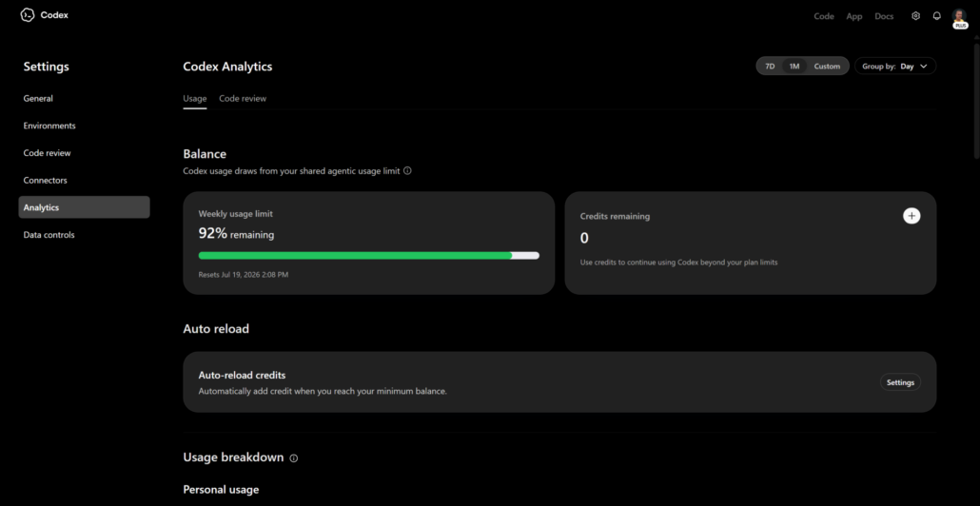
Task: Click the "Personal usage" heading
Action: click(221, 490)
